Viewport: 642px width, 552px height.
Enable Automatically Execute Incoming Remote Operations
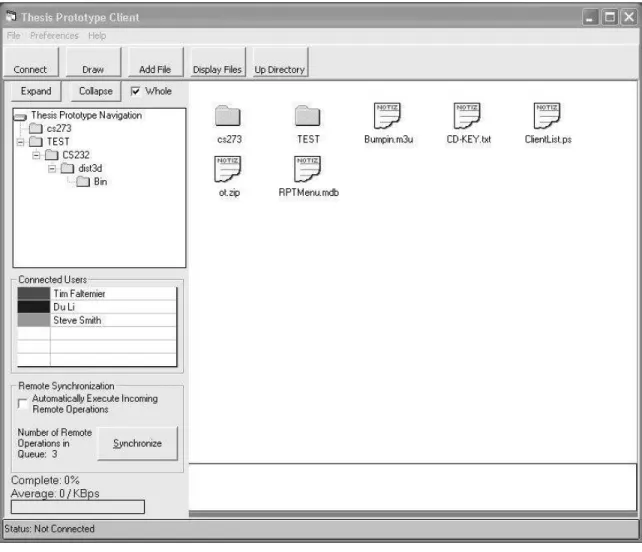point(23,404)
